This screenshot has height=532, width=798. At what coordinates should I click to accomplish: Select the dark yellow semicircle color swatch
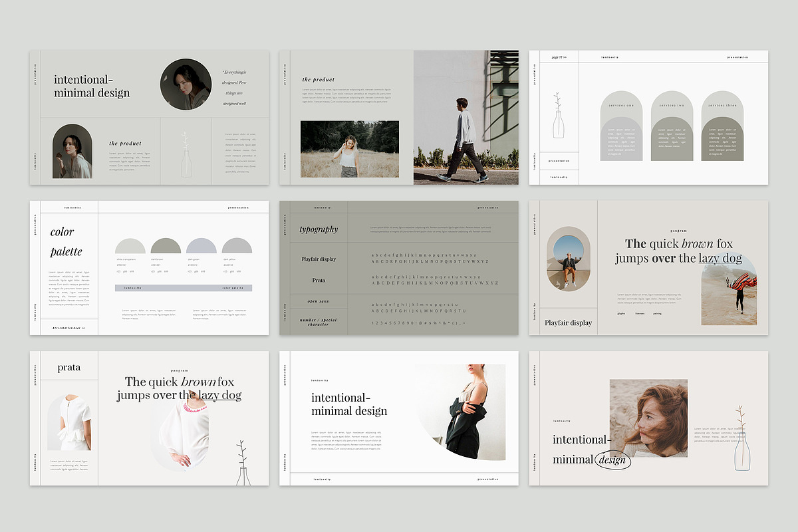[x=237, y=245]
